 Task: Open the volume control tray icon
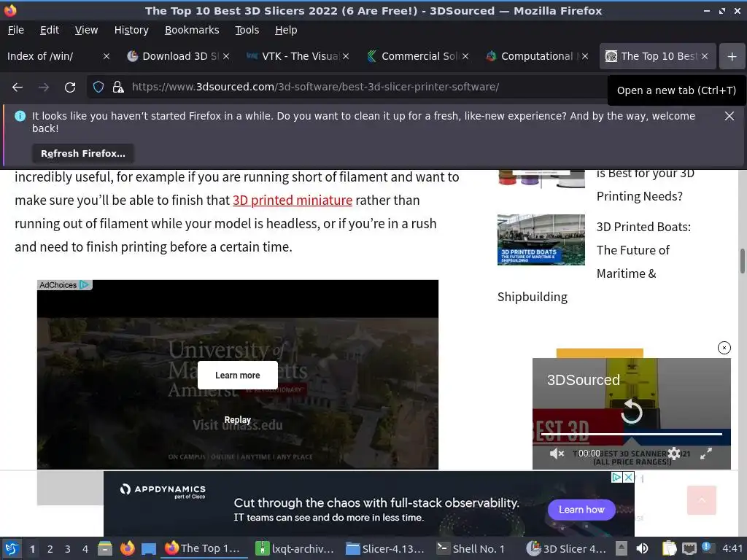pos(642,548)
